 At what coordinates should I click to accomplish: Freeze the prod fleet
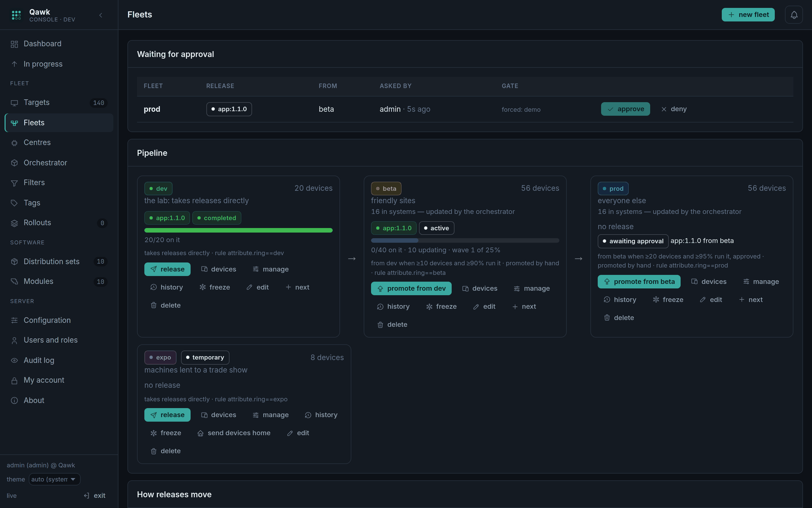(668, 300)
